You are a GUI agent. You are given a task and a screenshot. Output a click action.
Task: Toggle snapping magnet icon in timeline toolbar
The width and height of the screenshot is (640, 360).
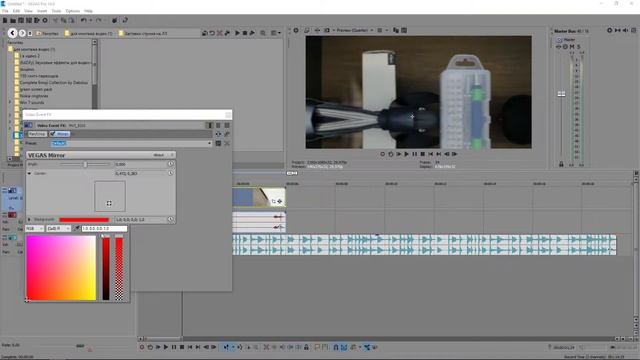point(336,347)
